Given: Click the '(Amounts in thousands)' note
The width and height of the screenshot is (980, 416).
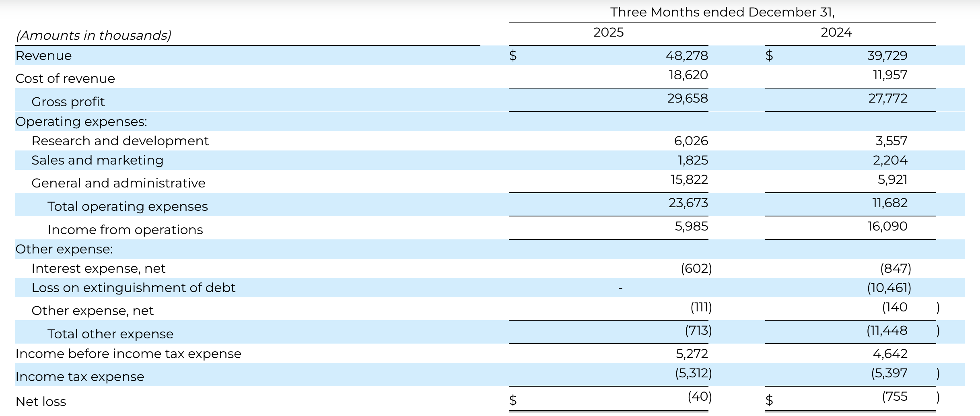Looking at the screenshot, I should pyautogui.click(x=93, y=35).
